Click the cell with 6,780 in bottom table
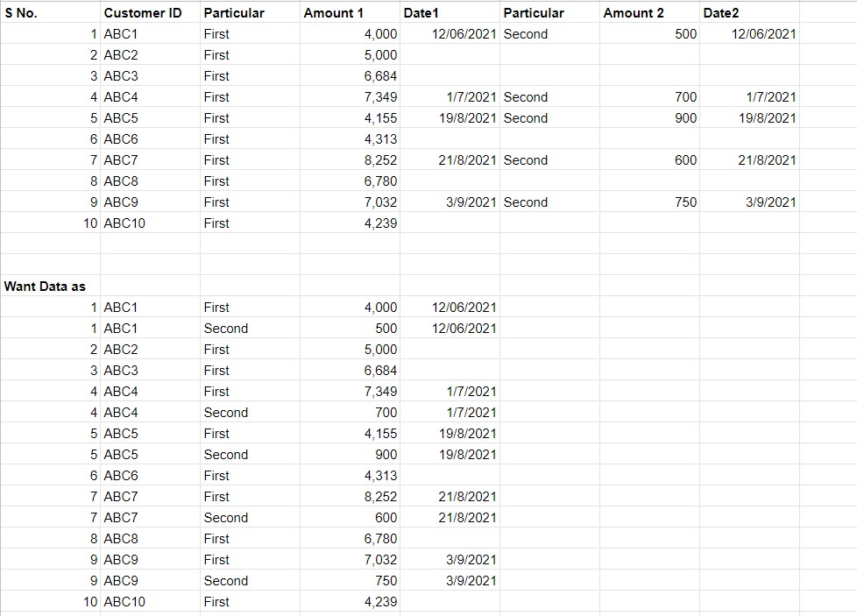The height and width of the screenshot is (616, 857). [x=350, y=538]
